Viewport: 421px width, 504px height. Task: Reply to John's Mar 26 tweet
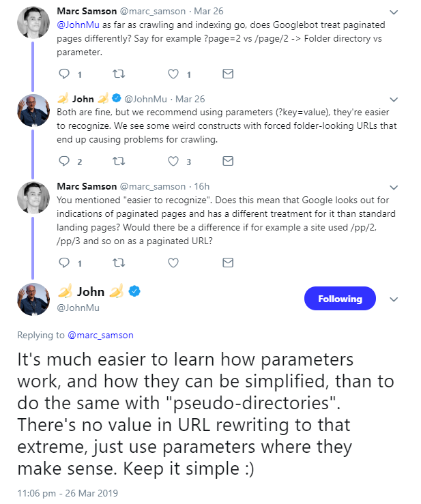coord(65,161)
